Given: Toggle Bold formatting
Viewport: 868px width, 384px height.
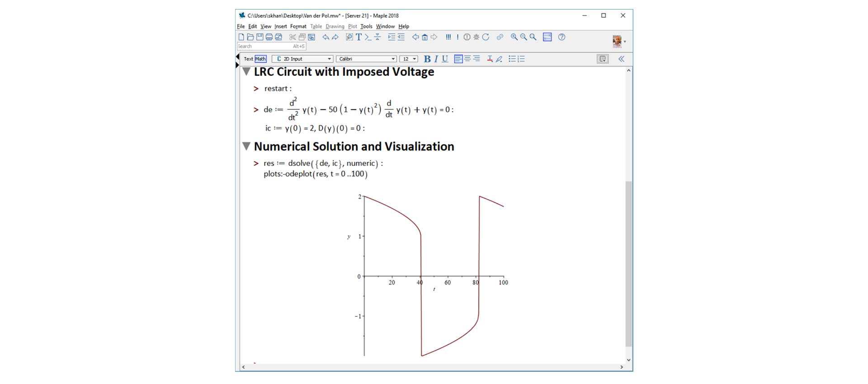Looking at the screenshot, I should pyautogui.click(x=427, y=59).
